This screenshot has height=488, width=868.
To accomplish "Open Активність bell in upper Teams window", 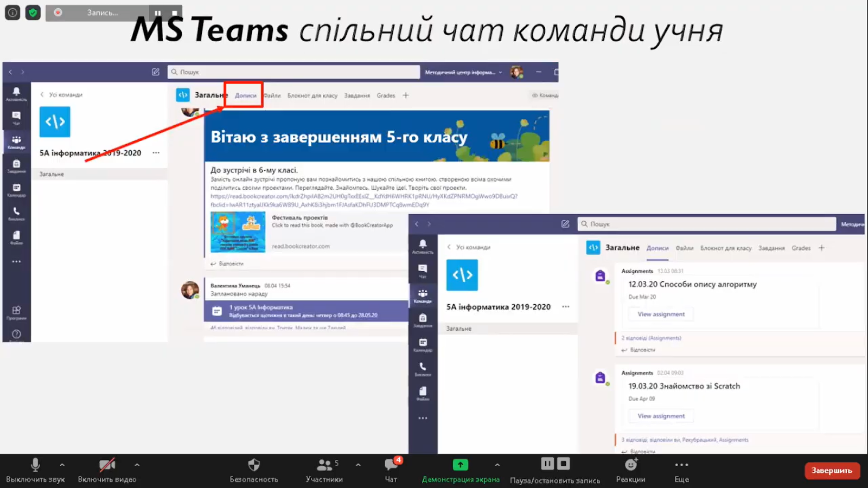I will pos(16,94).
